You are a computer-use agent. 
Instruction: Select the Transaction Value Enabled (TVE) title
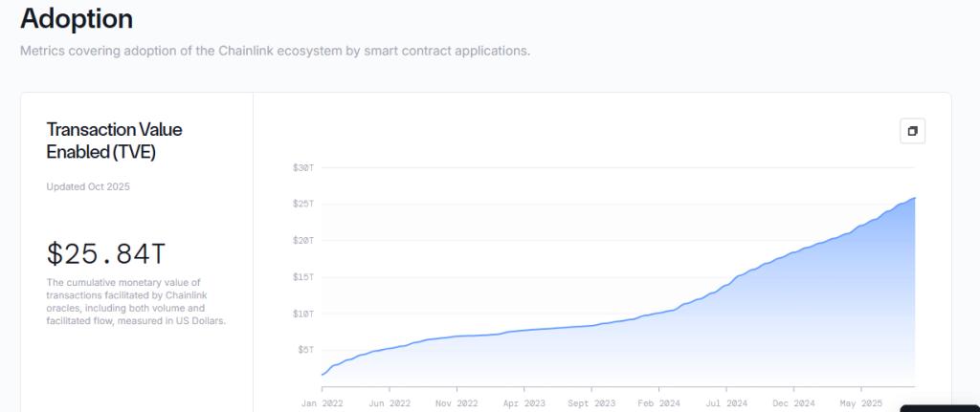click(114, 141)
